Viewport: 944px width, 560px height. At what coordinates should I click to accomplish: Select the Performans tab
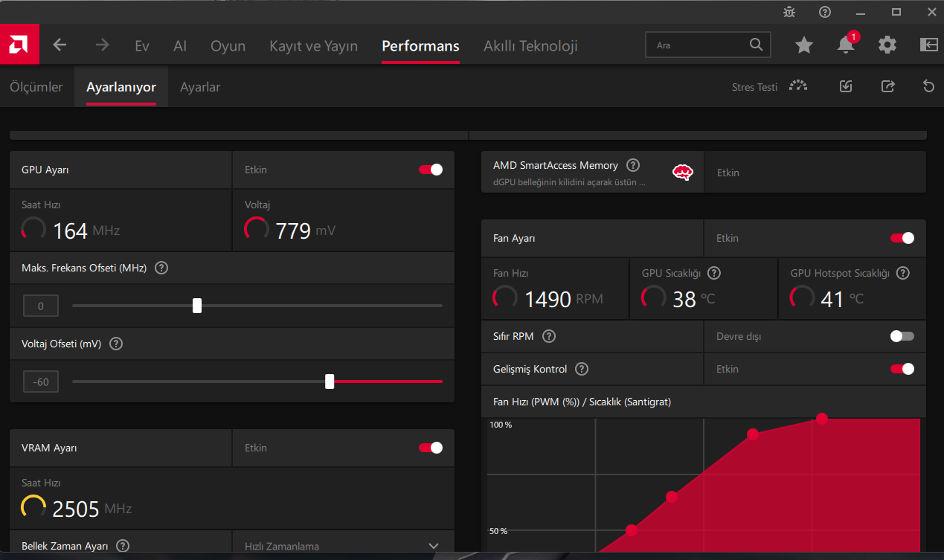420,46
